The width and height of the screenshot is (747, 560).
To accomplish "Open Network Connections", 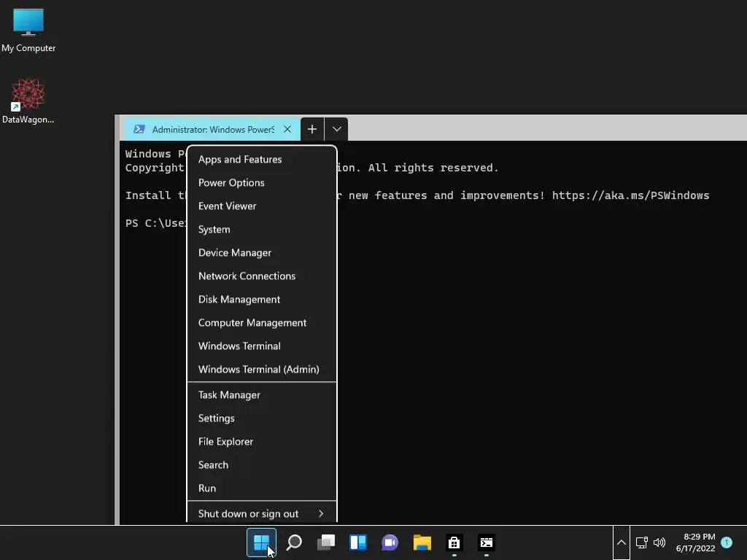I will point(262,276).
